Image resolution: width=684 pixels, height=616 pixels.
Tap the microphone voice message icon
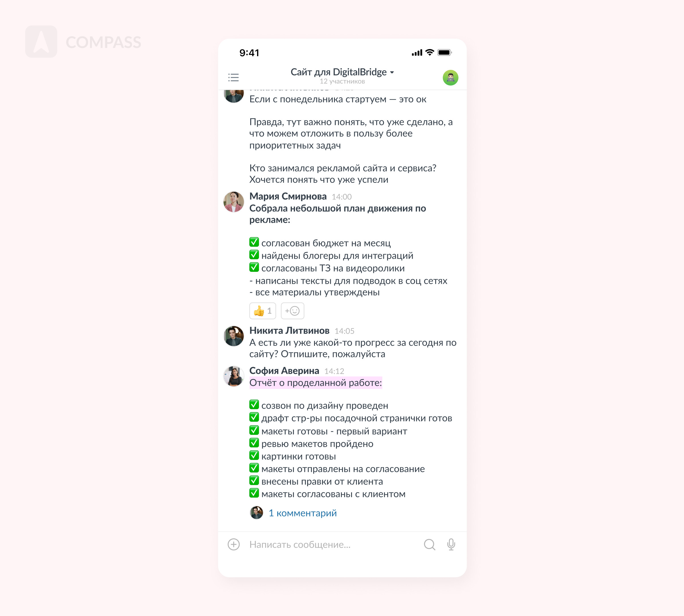451,545
